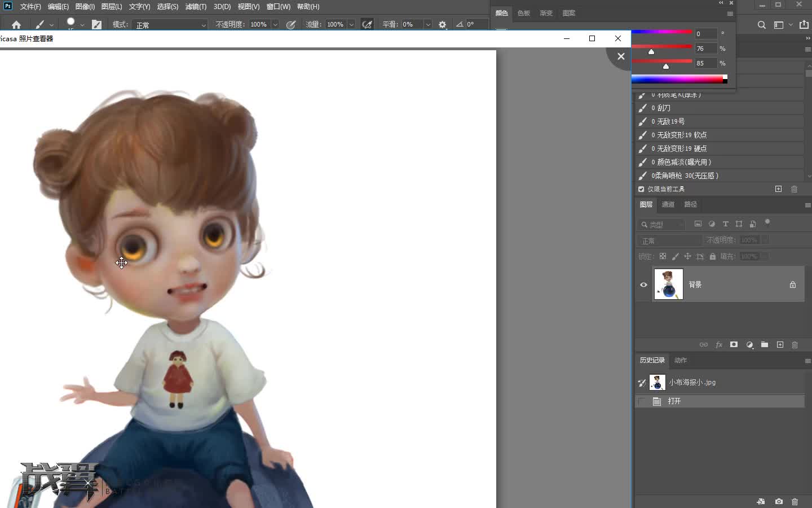Pick a color from the spectrum ramp
Viewport: 812px width, 508px height.
(x=677, y=79)
